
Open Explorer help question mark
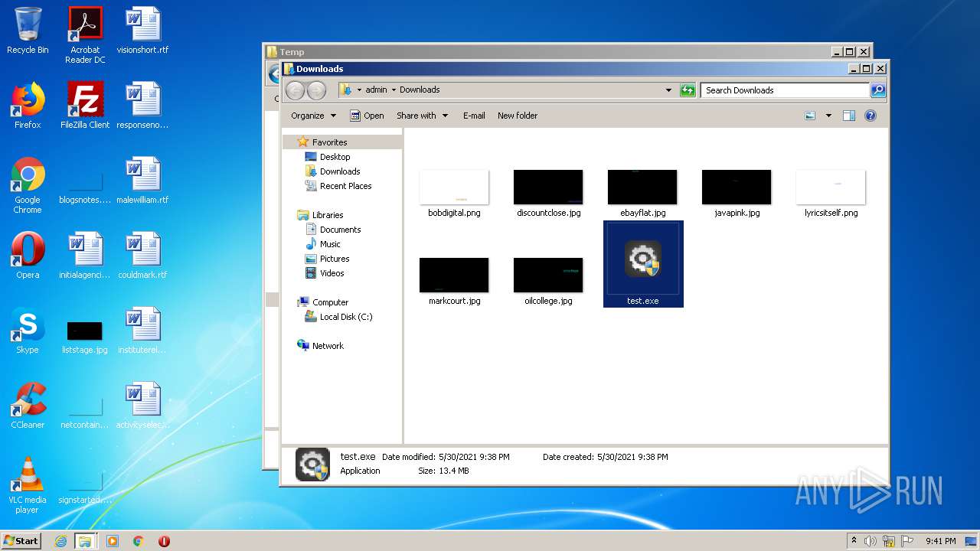(x=870, y=116)
